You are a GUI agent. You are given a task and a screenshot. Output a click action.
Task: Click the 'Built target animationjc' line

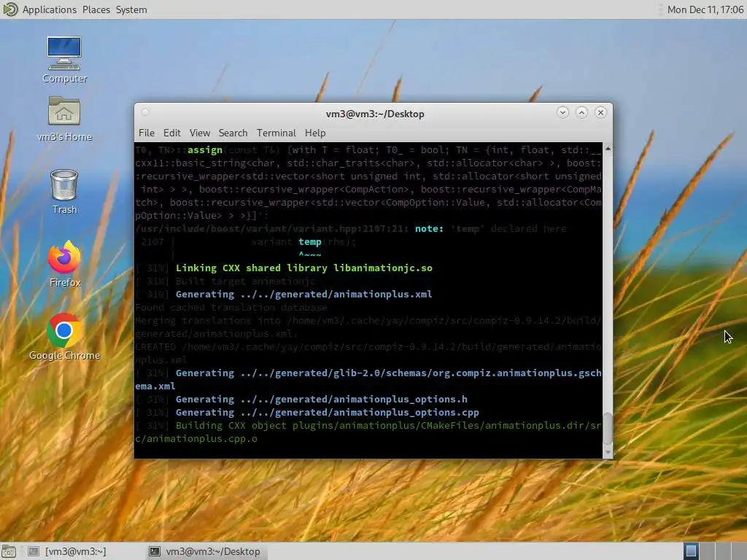coord(245,281)
